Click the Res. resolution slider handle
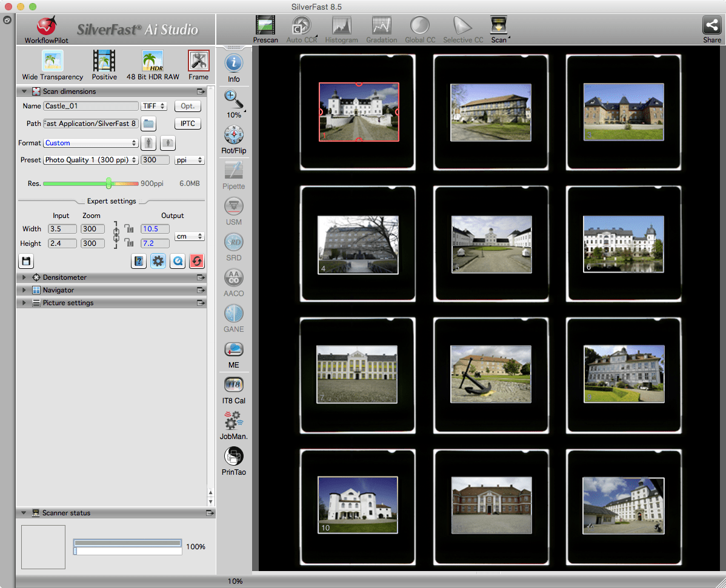 pos(108,183)
